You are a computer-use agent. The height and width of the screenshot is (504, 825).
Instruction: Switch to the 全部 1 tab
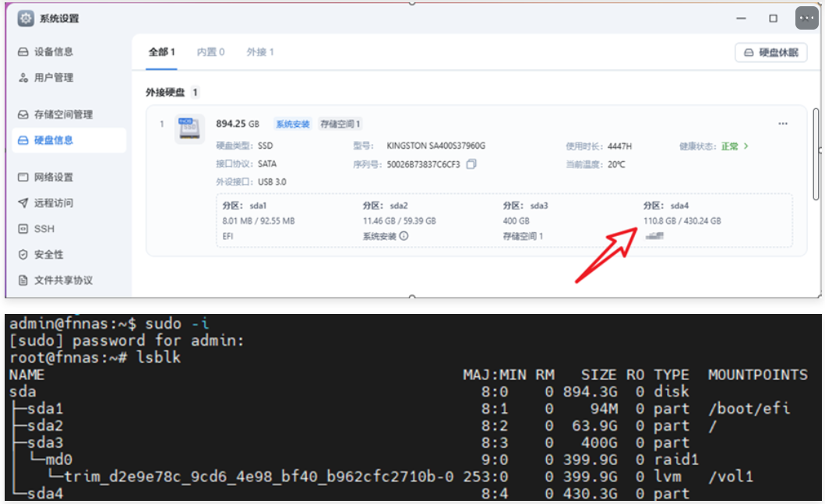tap(161, 52)
